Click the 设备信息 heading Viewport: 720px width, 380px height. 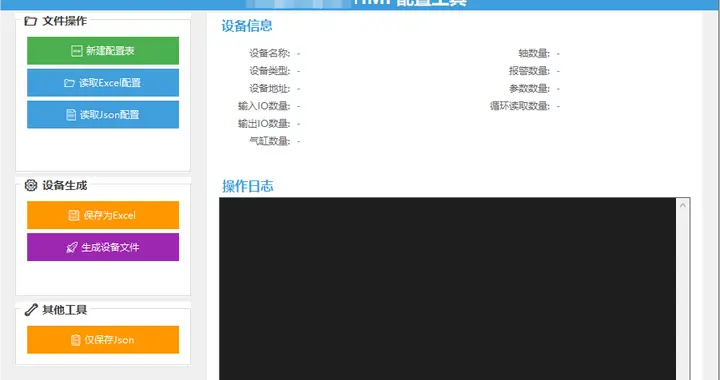[247, 26]
